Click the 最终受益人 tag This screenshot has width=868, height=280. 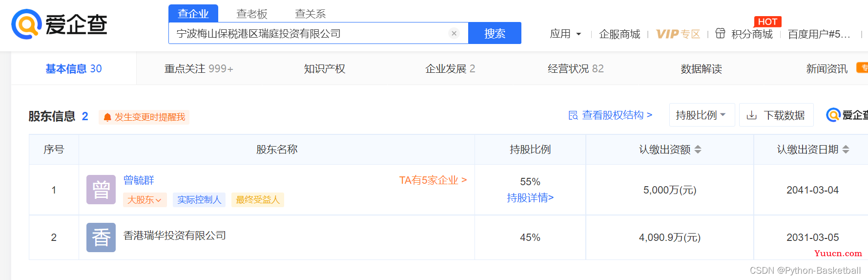(x=258, y=200)
